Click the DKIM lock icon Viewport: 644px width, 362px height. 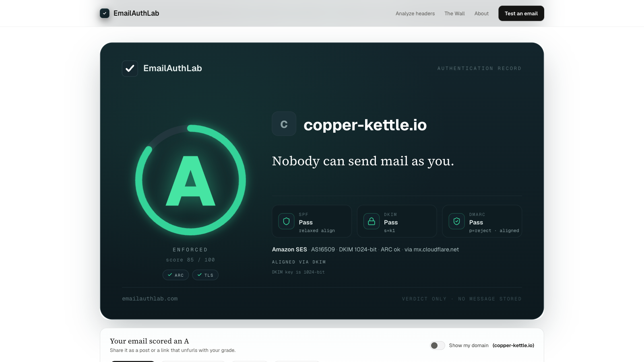[x=372, y=221]
